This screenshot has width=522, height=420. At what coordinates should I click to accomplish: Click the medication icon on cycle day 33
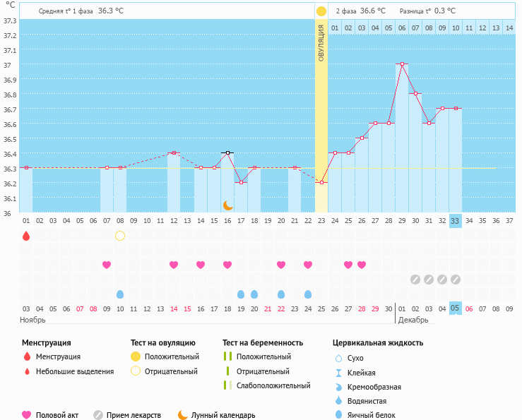[456, 280]
